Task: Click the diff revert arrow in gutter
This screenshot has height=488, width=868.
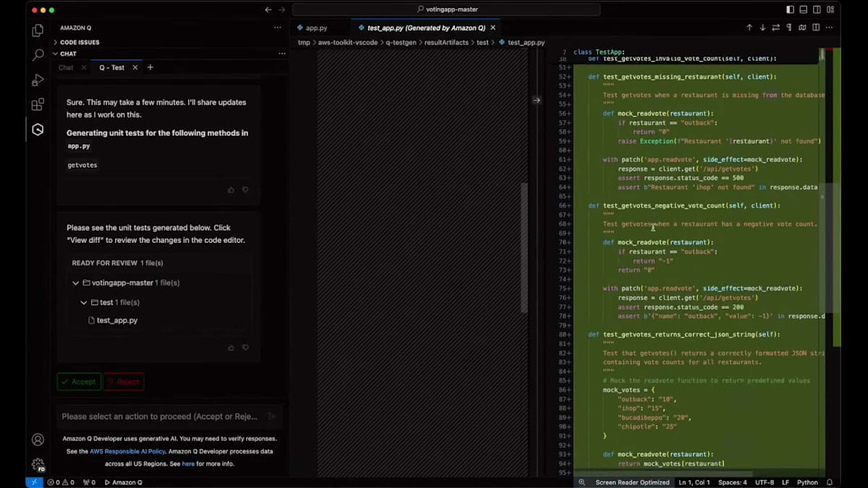Action: point(537,100)
